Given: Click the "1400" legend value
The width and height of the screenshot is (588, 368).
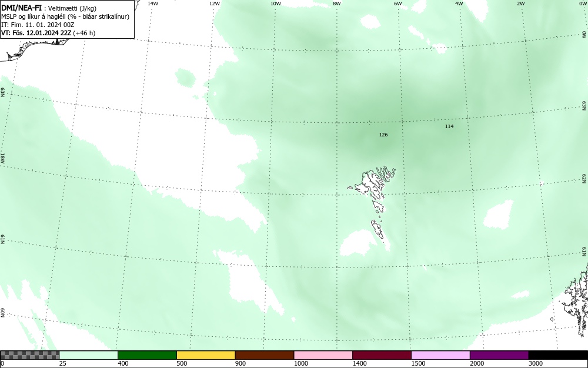Looking at the screenshot, I should point(360,363).
